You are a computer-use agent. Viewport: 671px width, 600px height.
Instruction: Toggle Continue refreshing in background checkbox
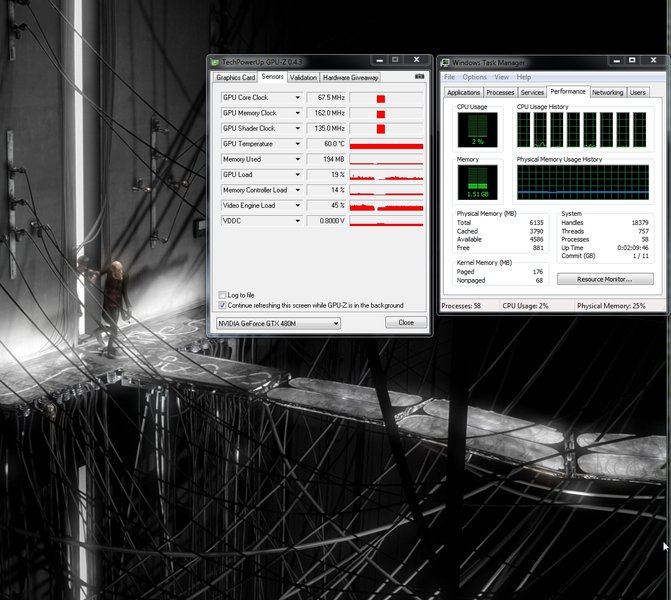(x=222, y=305)
